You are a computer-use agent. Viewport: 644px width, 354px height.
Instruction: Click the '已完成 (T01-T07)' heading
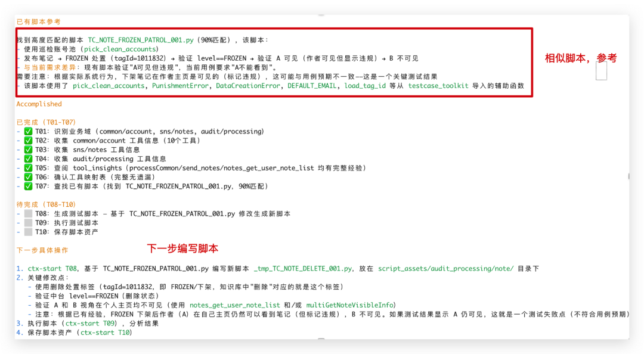(46, 122)
